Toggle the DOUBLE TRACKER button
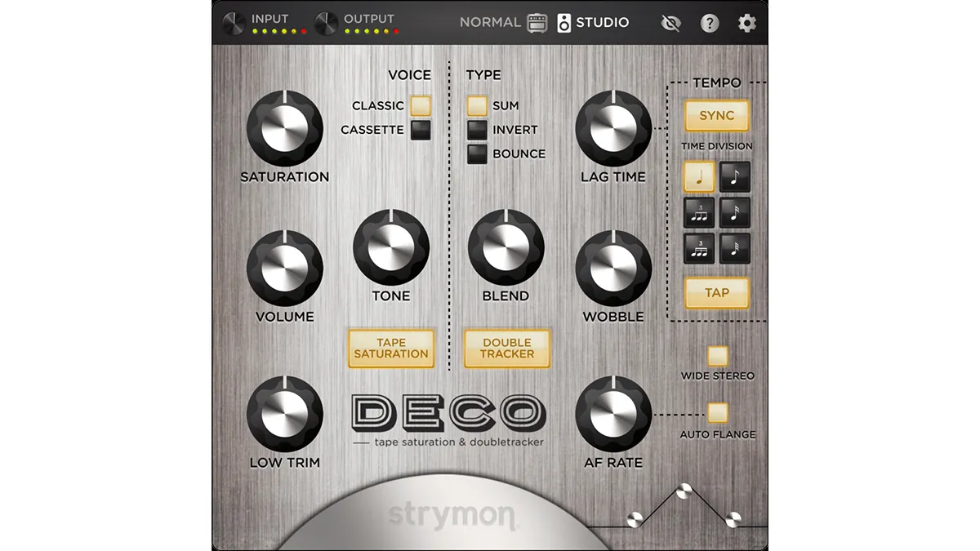Screen dimensions: 980x551 tap(507, 349)
